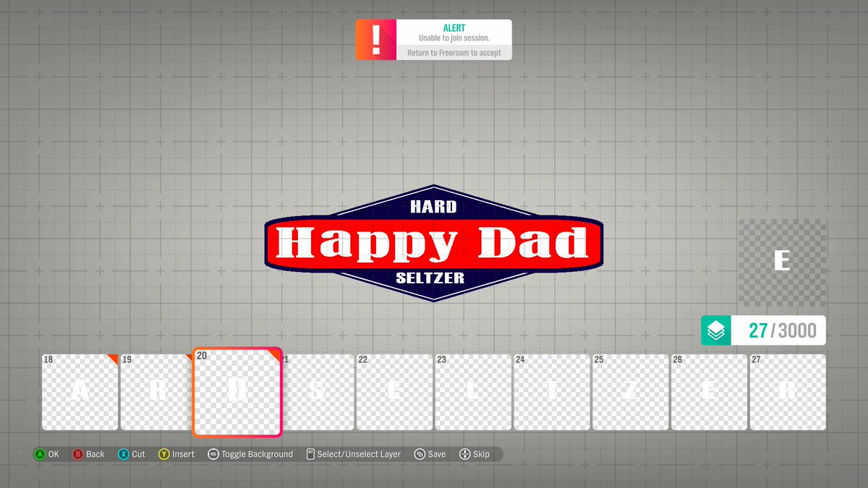Image resolution: width=868 pixels, height=488 pixels.
Task: Select layer 18 thumbnail with letter A
Action: coord(80,392)
